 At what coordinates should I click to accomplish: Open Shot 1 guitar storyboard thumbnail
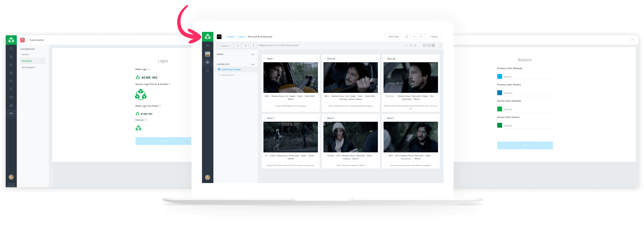pyautogui.click(x=291, y=78)
